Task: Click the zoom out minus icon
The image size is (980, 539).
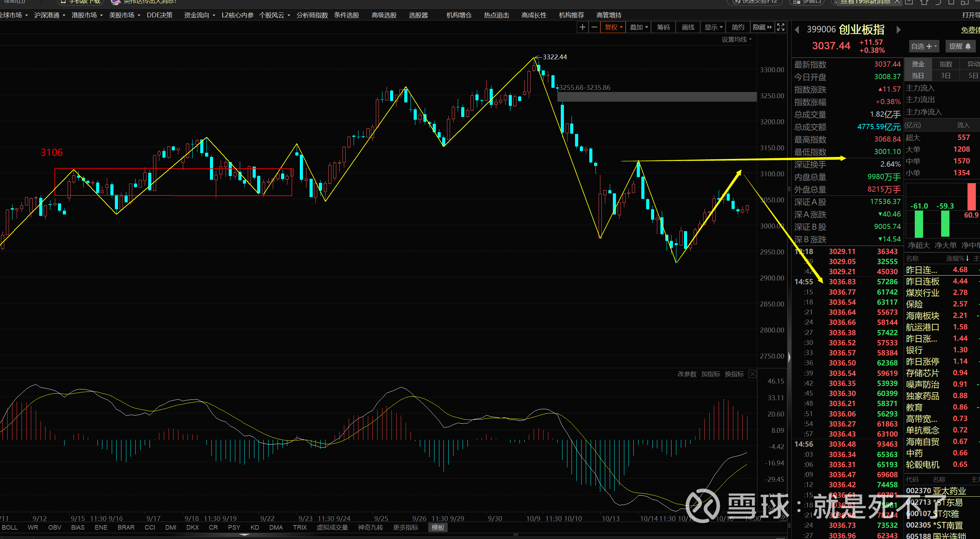Action: 594,27
